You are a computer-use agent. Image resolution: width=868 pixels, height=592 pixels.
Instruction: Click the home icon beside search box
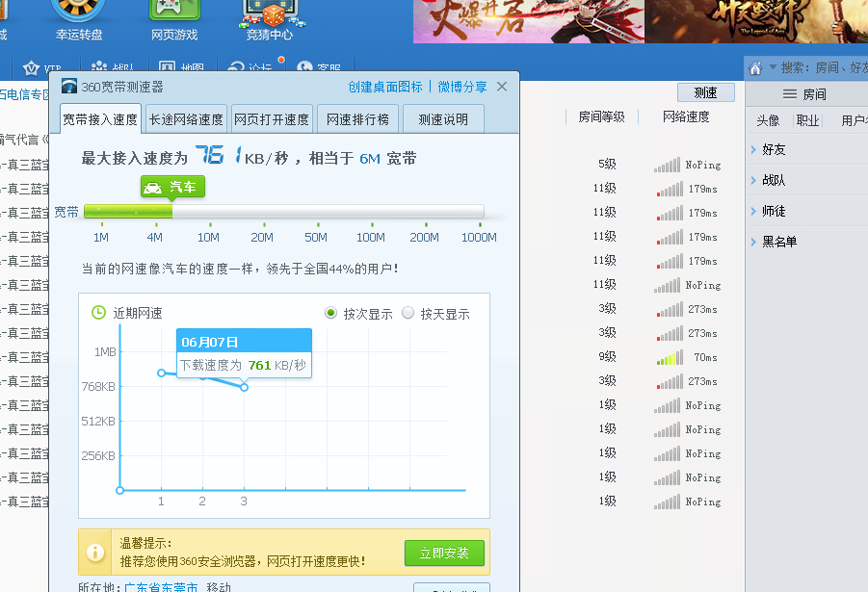pos(755,68)
